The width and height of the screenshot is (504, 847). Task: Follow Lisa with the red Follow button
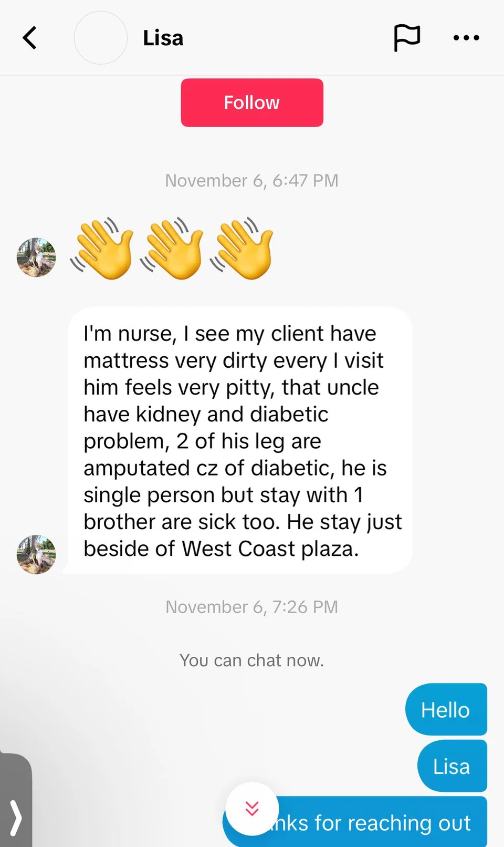[x=252, y=102]
